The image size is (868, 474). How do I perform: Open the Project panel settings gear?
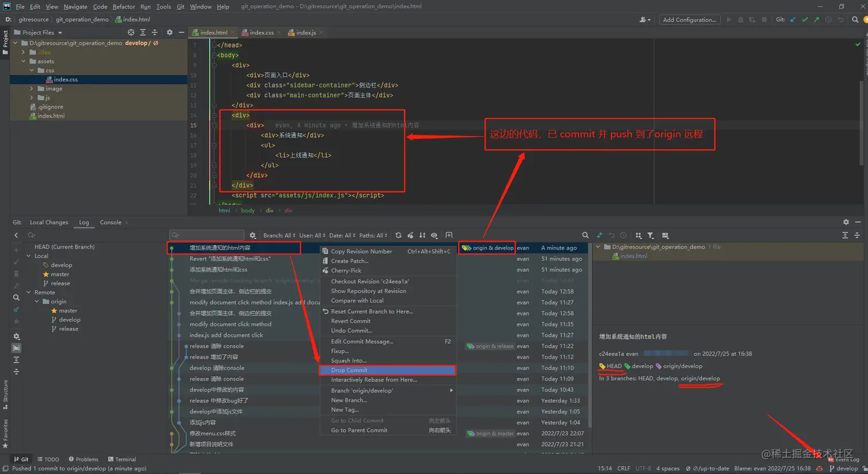[169, 33]
